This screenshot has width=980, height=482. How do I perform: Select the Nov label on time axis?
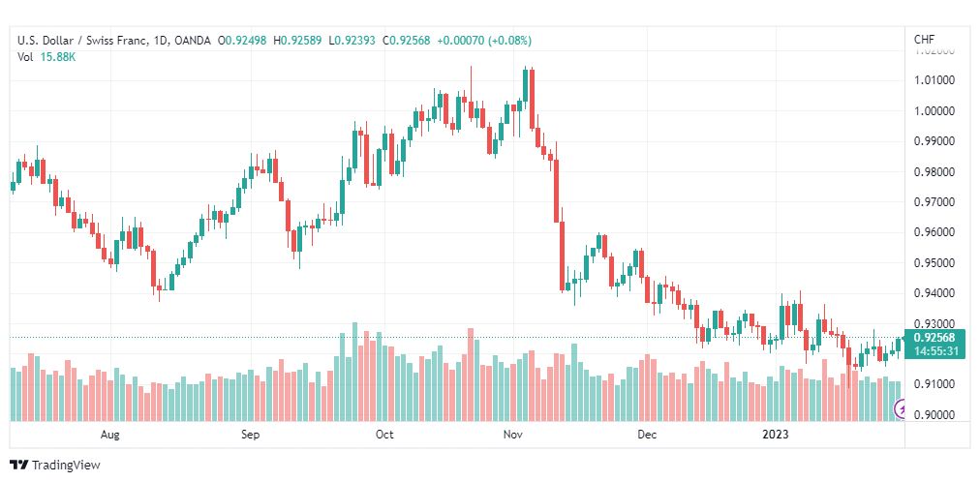(512, 435)
